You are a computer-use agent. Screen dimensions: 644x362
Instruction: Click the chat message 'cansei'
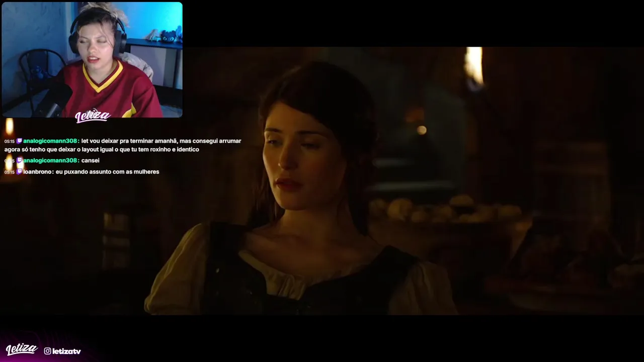[x=91, y=160]
